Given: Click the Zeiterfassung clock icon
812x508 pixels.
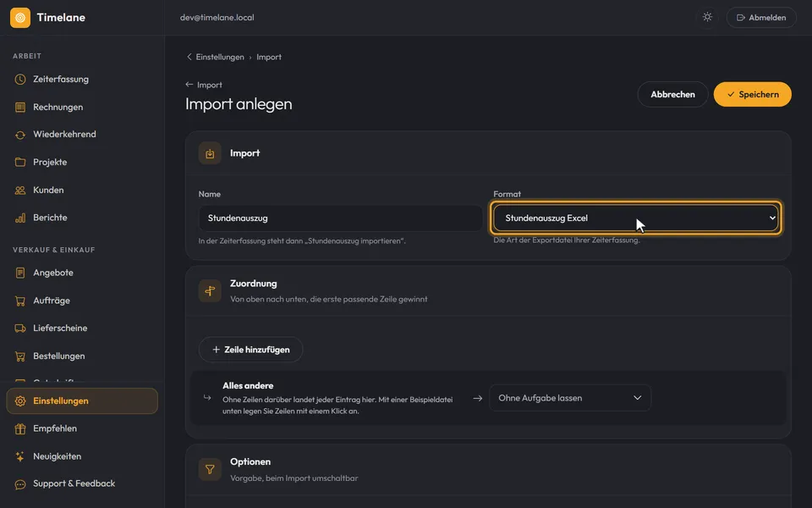Looking at the screenshot, I should 20,80.
